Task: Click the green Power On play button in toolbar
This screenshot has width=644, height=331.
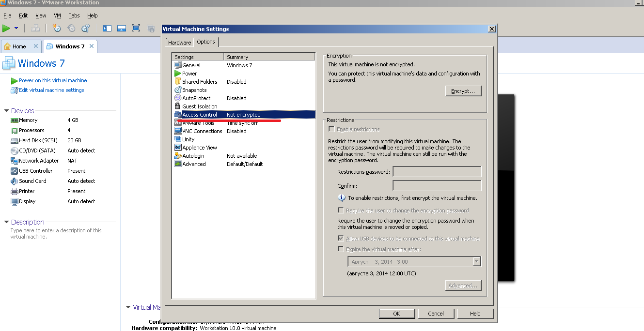Action: [x=6, y=28]
